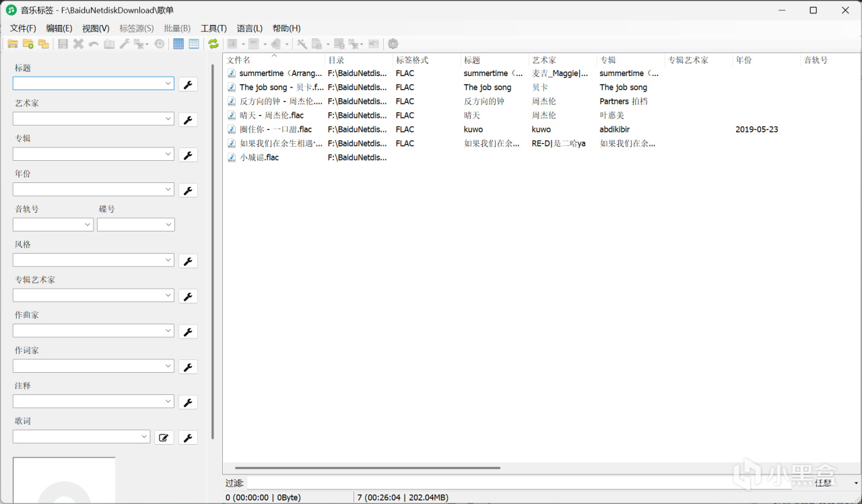Viewport: 862px width, 504px height.
Task: Expand the 专辑 combo box
Action: coord(168,154)
